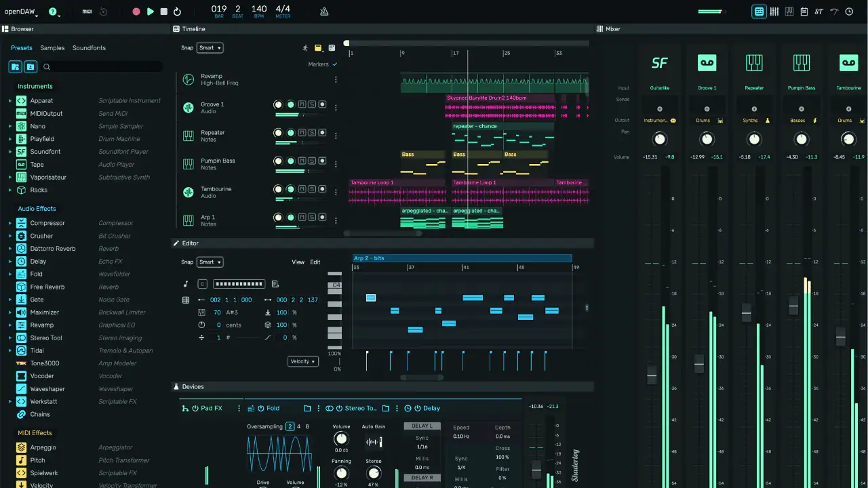Screen dimensions: 868x488
Task: Open the editor Edit menu
Action: point(315,262)
